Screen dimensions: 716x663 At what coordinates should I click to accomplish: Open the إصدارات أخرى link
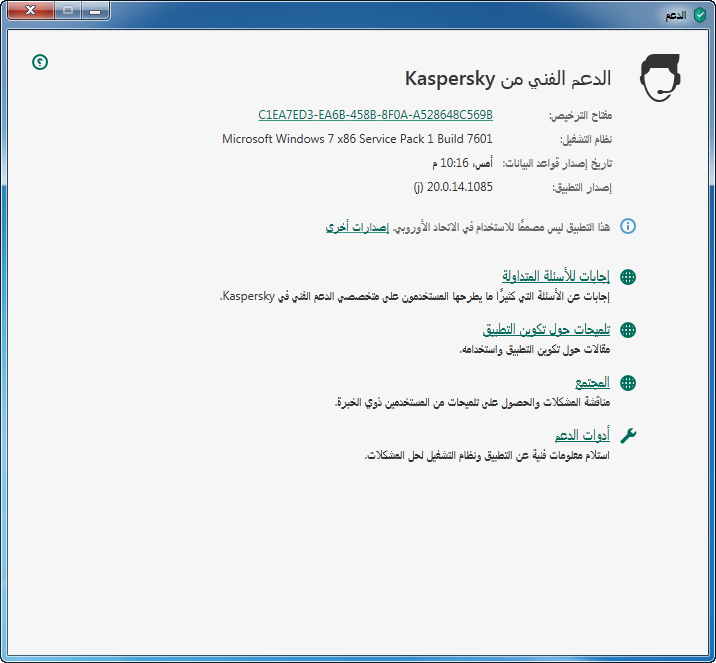coord(357,227)
